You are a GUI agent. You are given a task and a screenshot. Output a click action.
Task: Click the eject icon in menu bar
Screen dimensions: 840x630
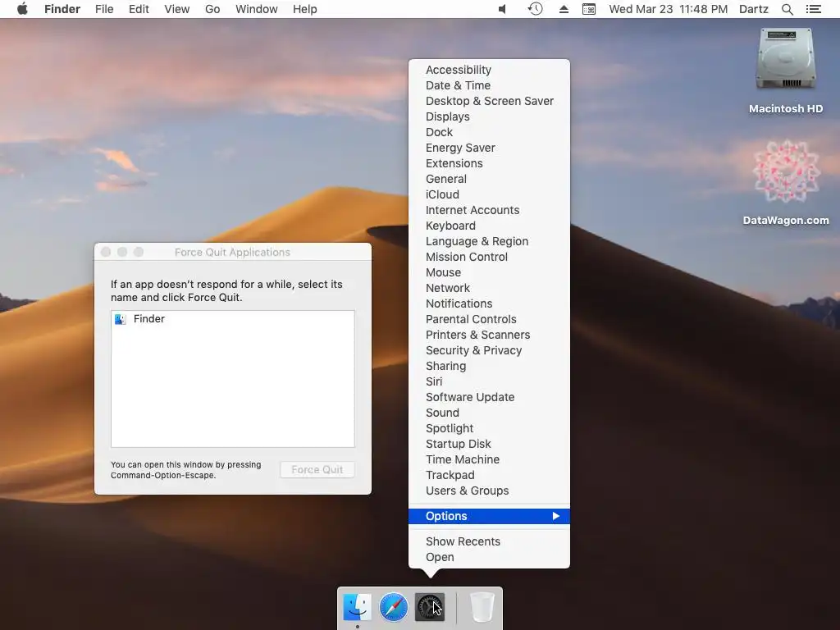564,9
